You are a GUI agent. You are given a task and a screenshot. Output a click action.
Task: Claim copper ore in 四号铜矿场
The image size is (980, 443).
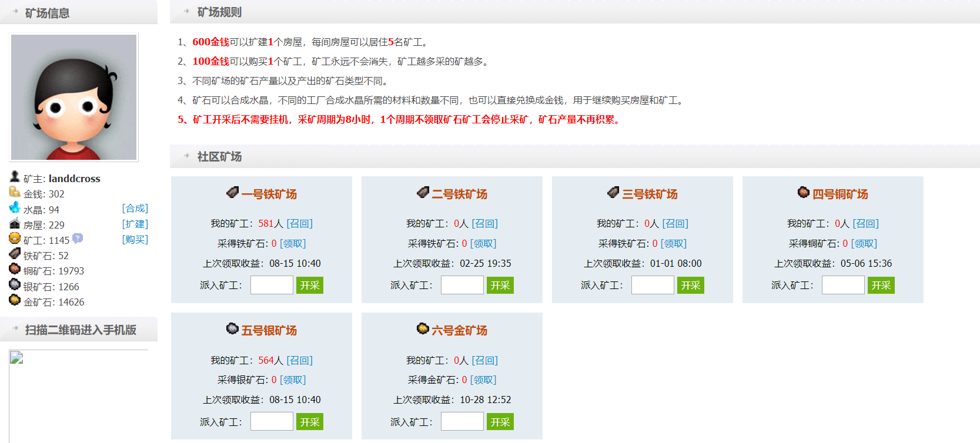click(x=864, y=244)
